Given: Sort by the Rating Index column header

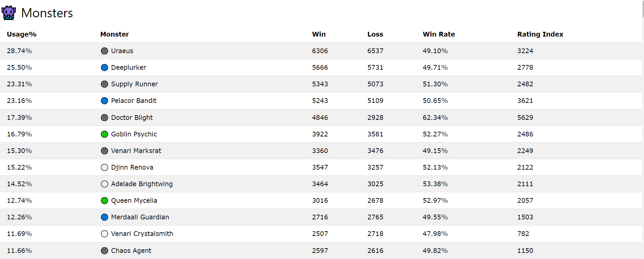Looking at the screenshot, I should [x=540, y=34].
